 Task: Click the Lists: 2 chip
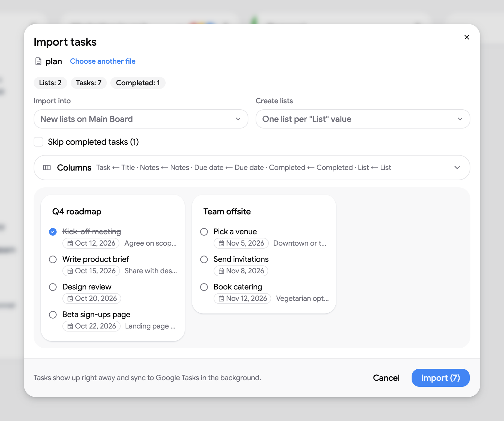[x=50, y=83]
